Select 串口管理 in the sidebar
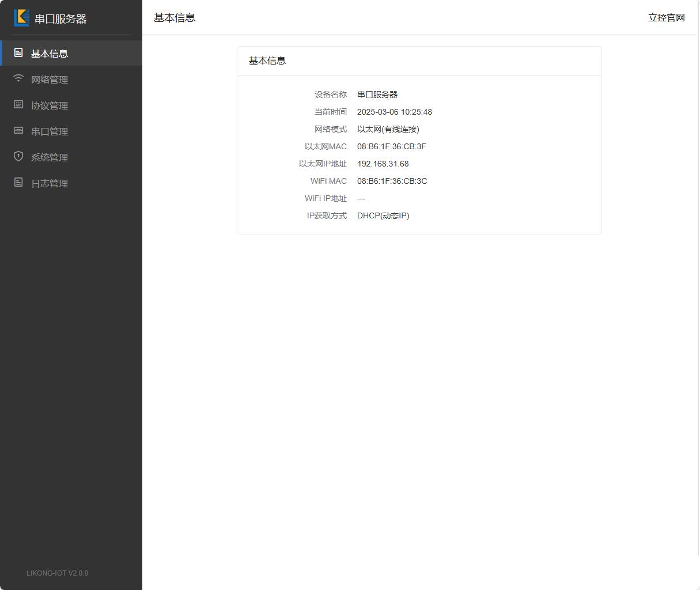The height and width of the screenshot is (590, 700). point(71,131)
